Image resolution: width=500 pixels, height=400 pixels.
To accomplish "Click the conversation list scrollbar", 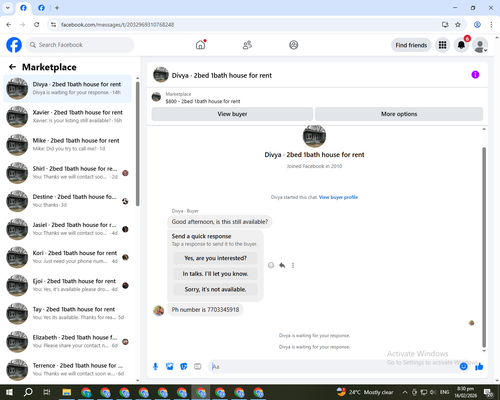I will coord(138,144).
